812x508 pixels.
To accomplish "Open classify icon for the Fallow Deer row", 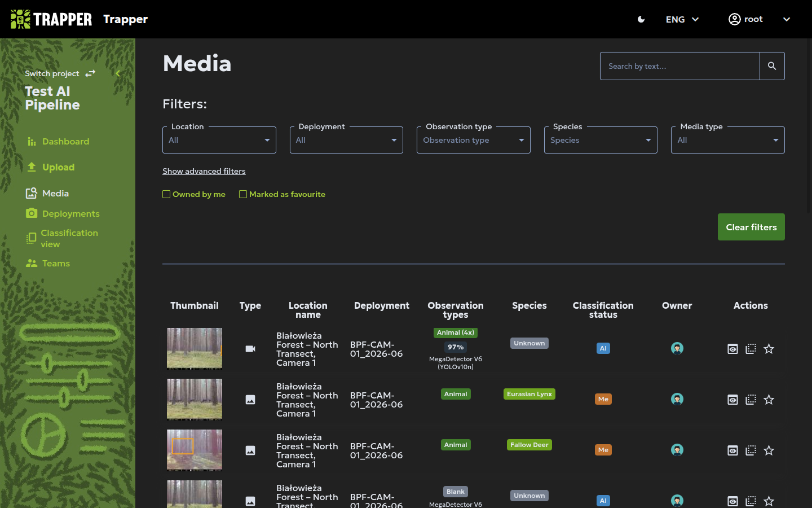I will [751, 450].
